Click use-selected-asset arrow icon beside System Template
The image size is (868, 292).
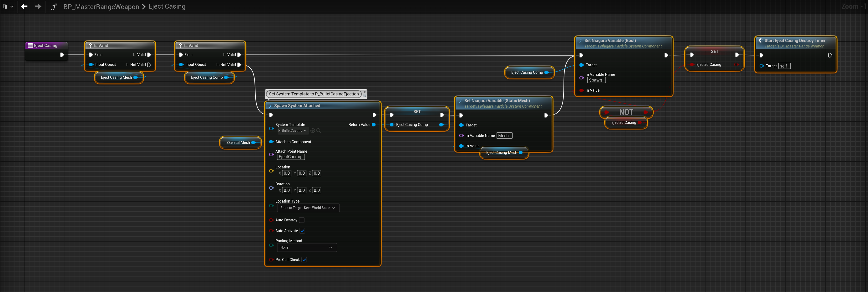[313, 130]
